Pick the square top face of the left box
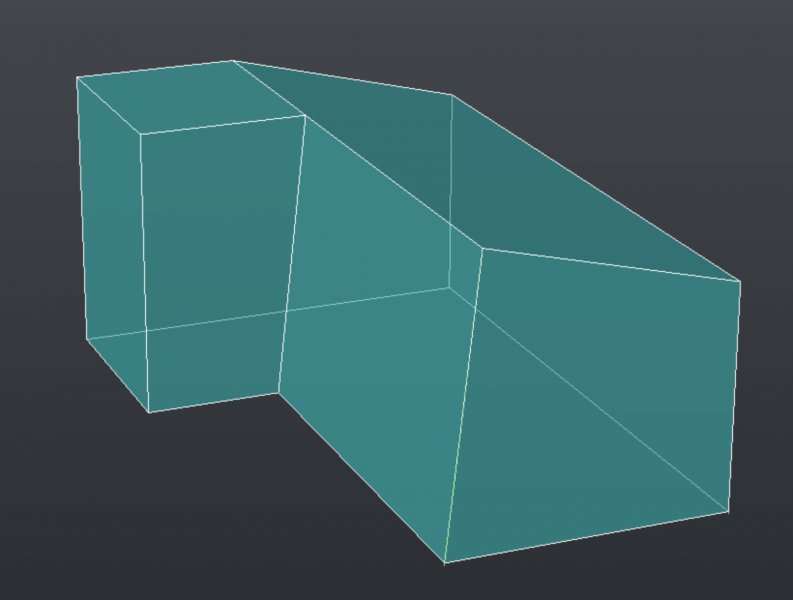The width and height of the screenshot is (793, 600). [x=192, y=97]
